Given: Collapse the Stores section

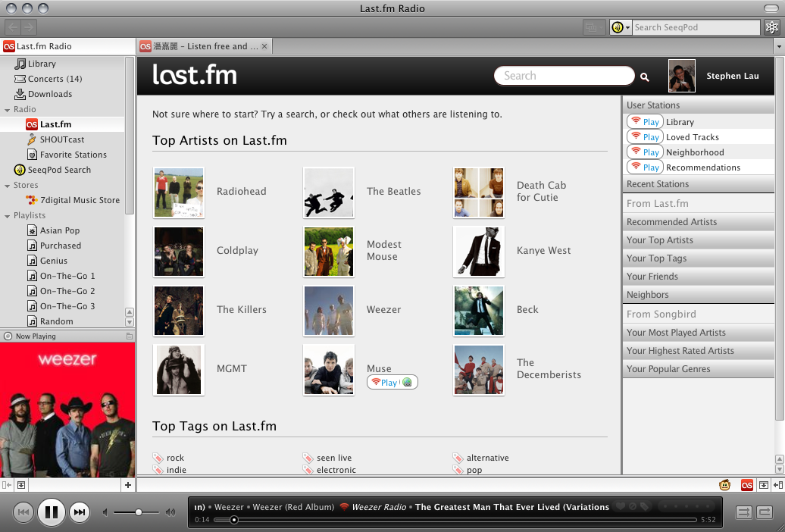Looking at the screenshot, I should coord(7,186).
